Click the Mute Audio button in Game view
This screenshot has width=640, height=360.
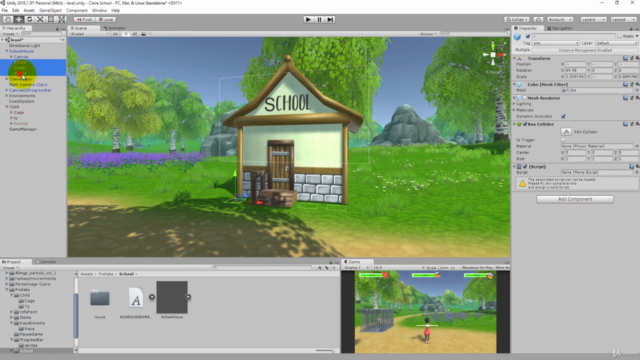click(502, 268)
